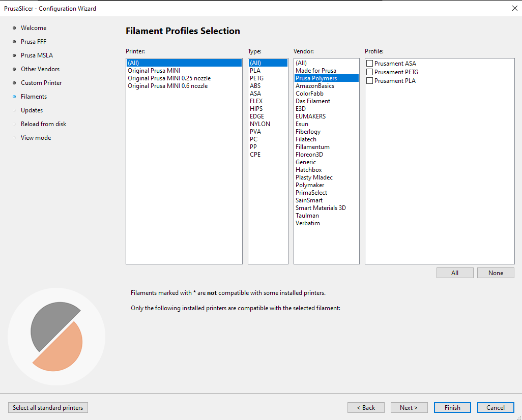Select Original Prusa MINI 0.25 nozzle
This screenshot has height=420, width=522.
184,78
